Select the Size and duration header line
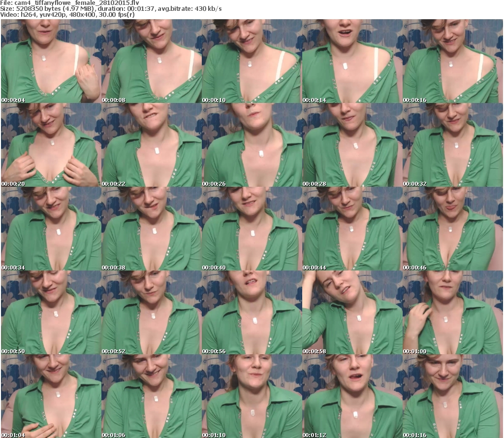Image resolution: width=504 pixels, height=438 pixels. coord(111,9)
